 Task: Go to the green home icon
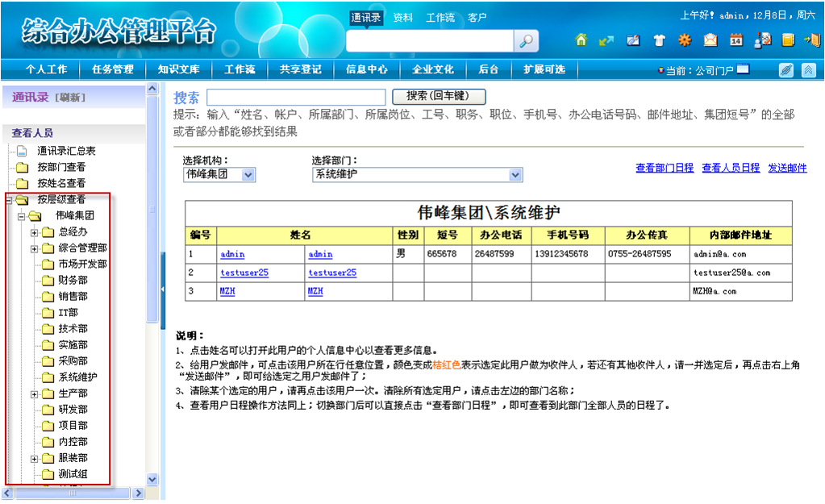click(581, 40)
